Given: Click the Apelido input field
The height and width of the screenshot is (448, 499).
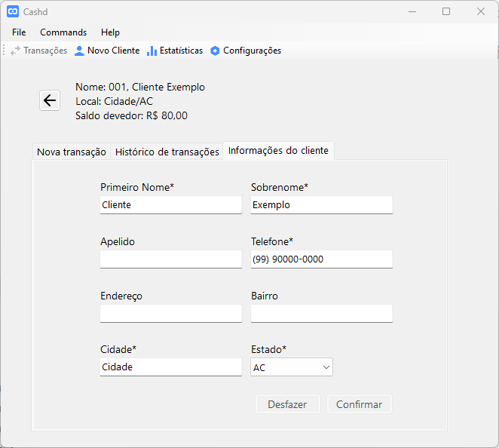Looking at the screenshot, I should 171,259.
